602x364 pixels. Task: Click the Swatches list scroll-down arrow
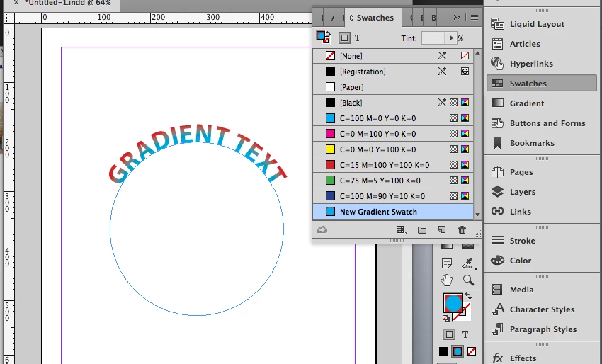(477, 215)
